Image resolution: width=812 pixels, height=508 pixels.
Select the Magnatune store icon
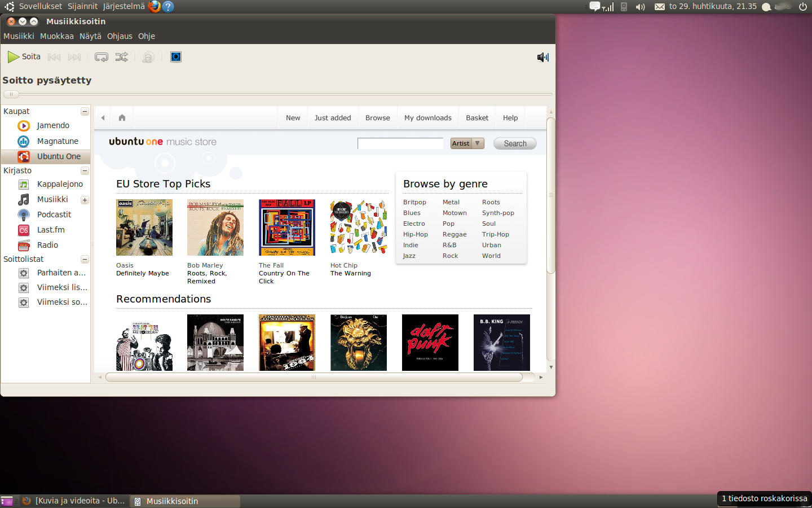click(24, 141)
